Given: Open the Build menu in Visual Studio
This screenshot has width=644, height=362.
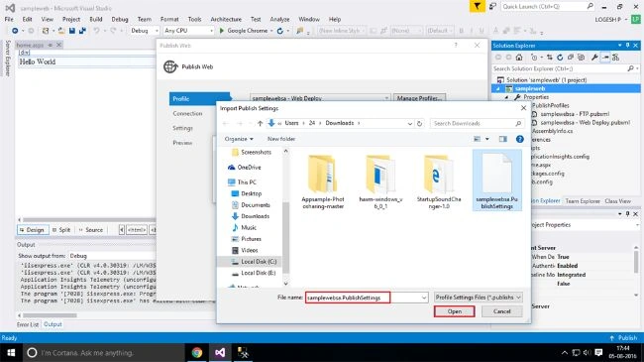Looking at the screenshot, I should coord(96,19).
